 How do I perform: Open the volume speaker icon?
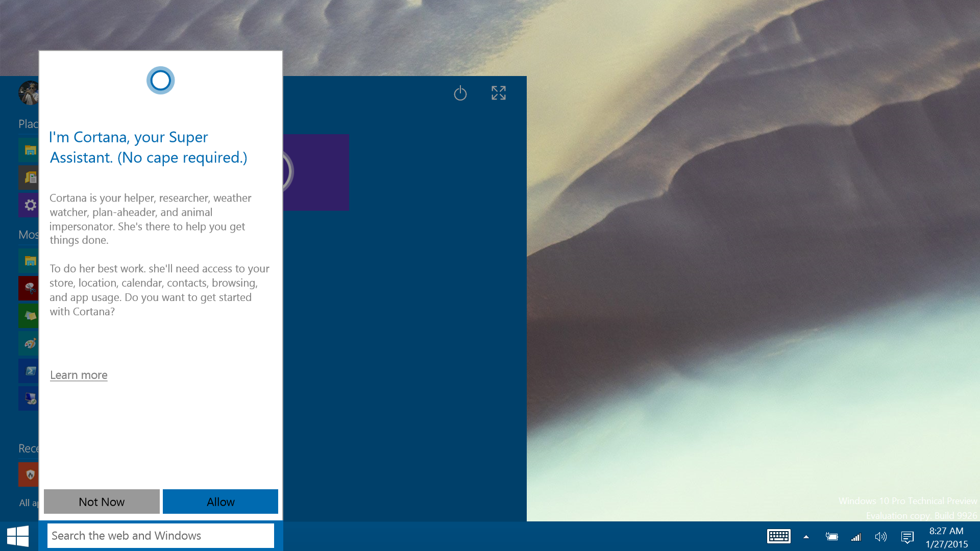tap(880, 537)
